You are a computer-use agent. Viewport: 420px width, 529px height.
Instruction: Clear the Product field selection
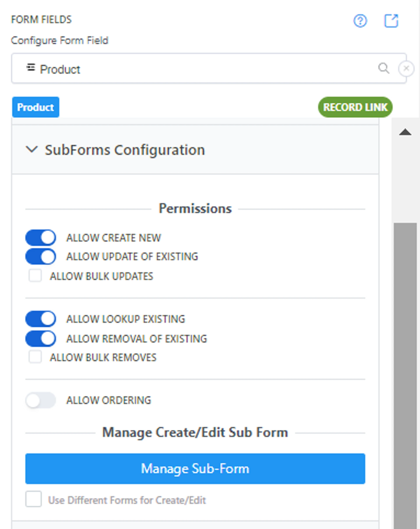[406, 69]
